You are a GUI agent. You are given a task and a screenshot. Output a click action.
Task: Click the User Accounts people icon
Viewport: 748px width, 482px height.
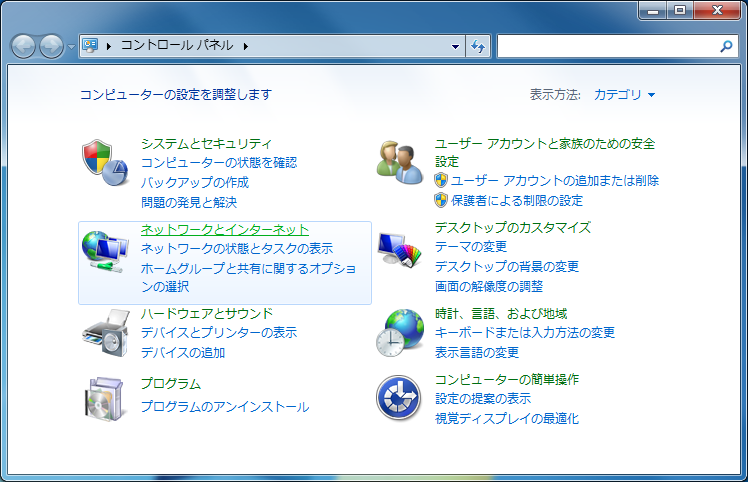tap(399, 163)
